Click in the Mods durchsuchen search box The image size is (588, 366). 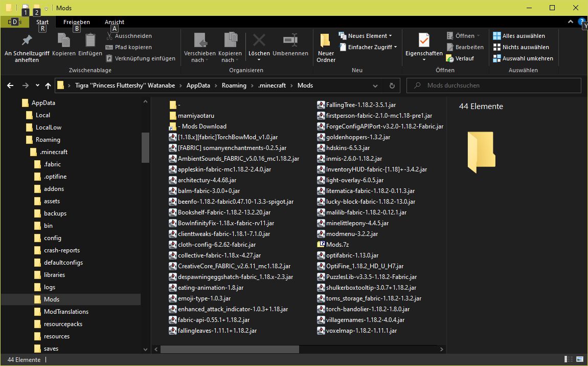point(493,85)
